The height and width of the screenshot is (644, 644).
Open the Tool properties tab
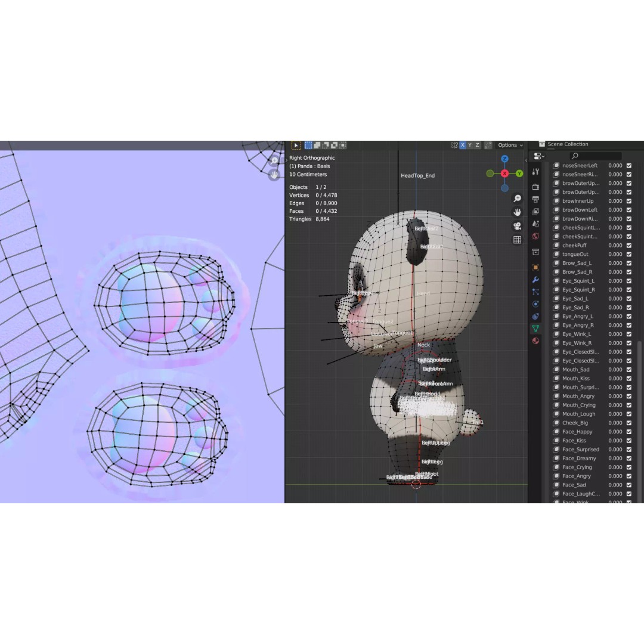click(x=535, y=172)
